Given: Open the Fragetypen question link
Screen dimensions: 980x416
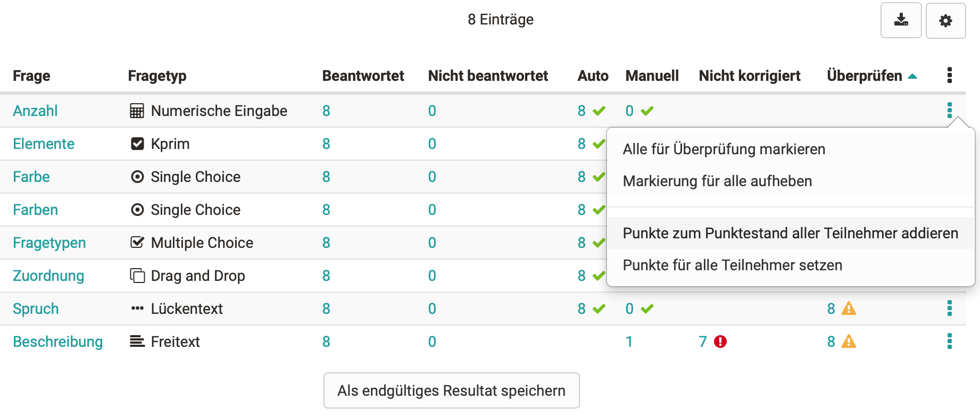Looking at the screenshot, I should click(49, 243).
